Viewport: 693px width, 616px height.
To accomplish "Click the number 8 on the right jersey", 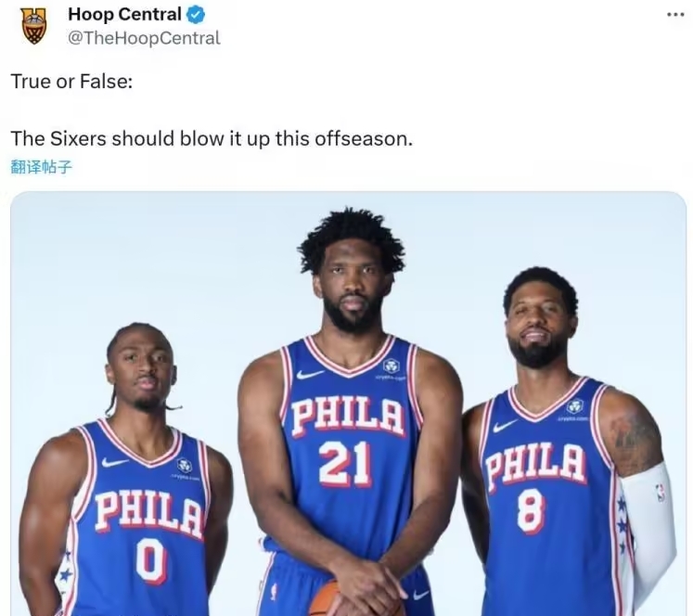I will [531, 509].
